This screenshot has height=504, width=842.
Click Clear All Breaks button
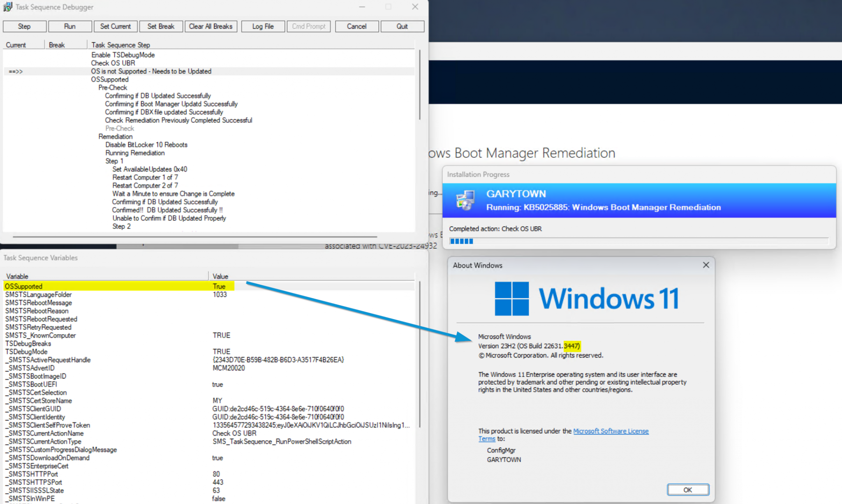(210, 26)
